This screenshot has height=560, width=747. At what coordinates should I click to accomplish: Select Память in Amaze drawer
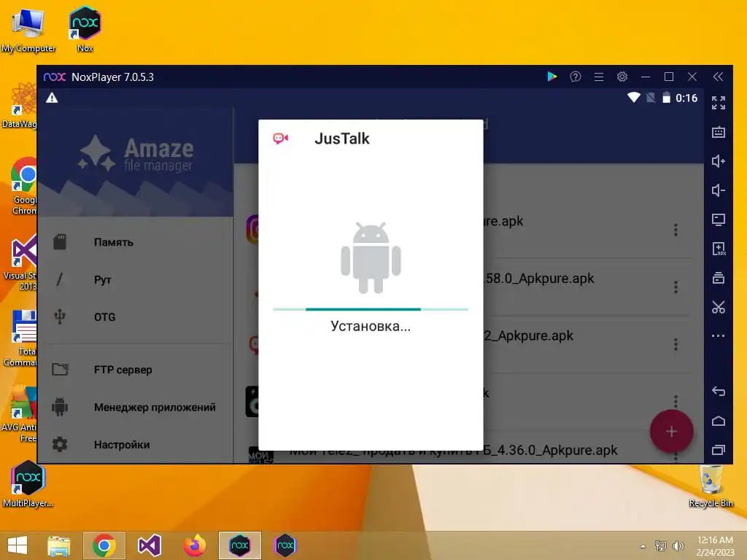[x=136, y=242]
